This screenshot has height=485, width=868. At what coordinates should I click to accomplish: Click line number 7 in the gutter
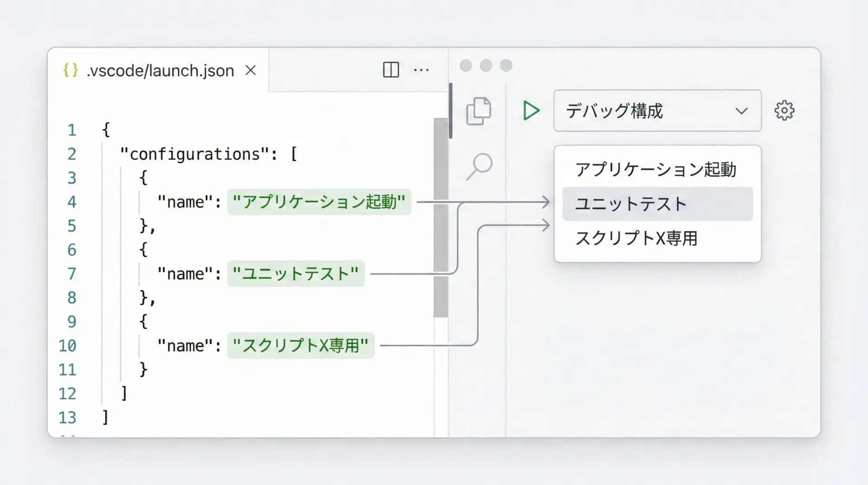[71, 274]
